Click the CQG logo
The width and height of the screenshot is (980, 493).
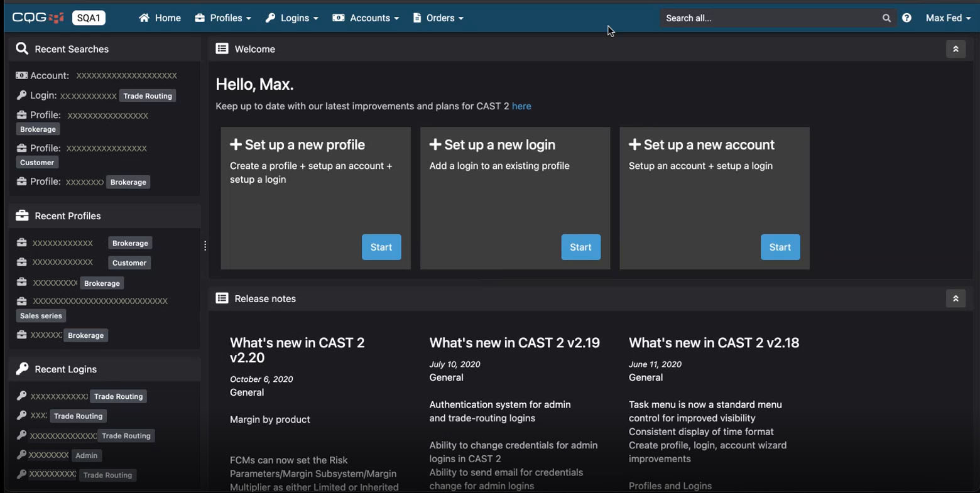coord(38,18)
